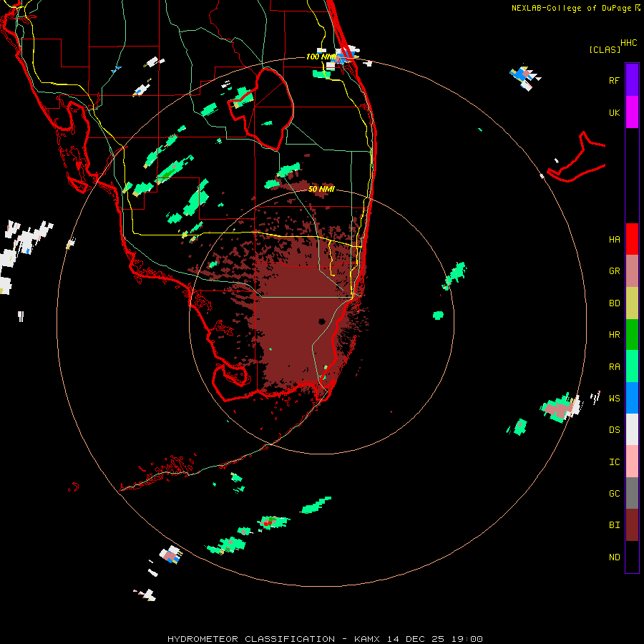Click the HR legend label
The width and height of the screenshot is (644, 644).
(x=614, y=335)
